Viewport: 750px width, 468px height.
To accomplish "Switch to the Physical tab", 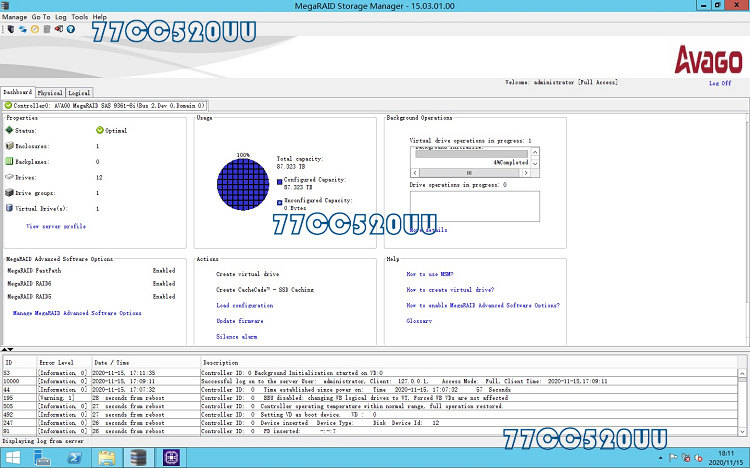I will click(50, 93).
